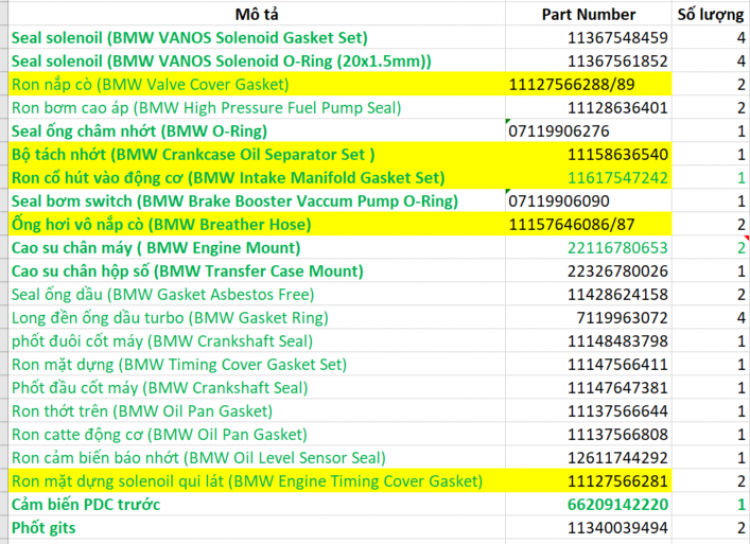Select 'Ron thớt trên (BMW Oil Pan Gasket)' cell

[x=257, y=411]
